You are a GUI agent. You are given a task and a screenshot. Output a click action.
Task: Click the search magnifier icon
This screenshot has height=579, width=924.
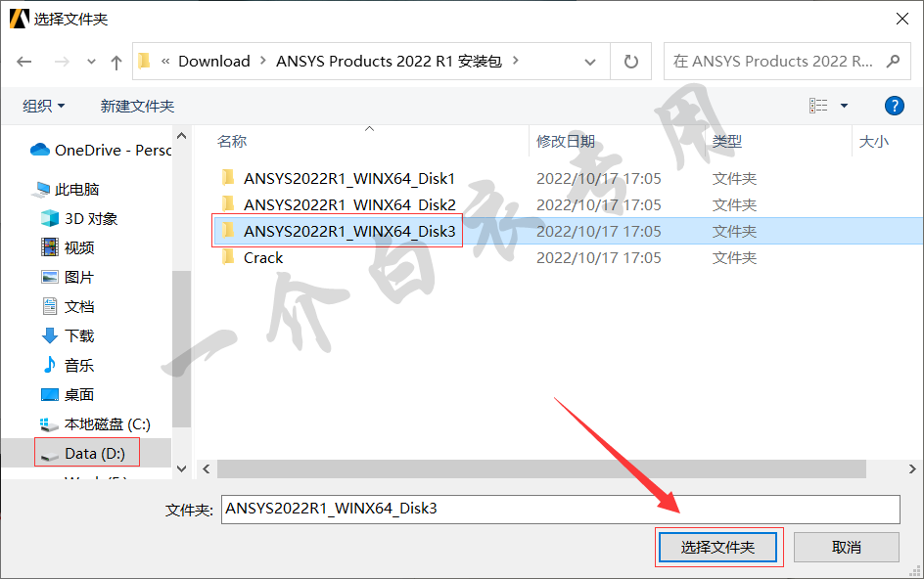(894, 61)
